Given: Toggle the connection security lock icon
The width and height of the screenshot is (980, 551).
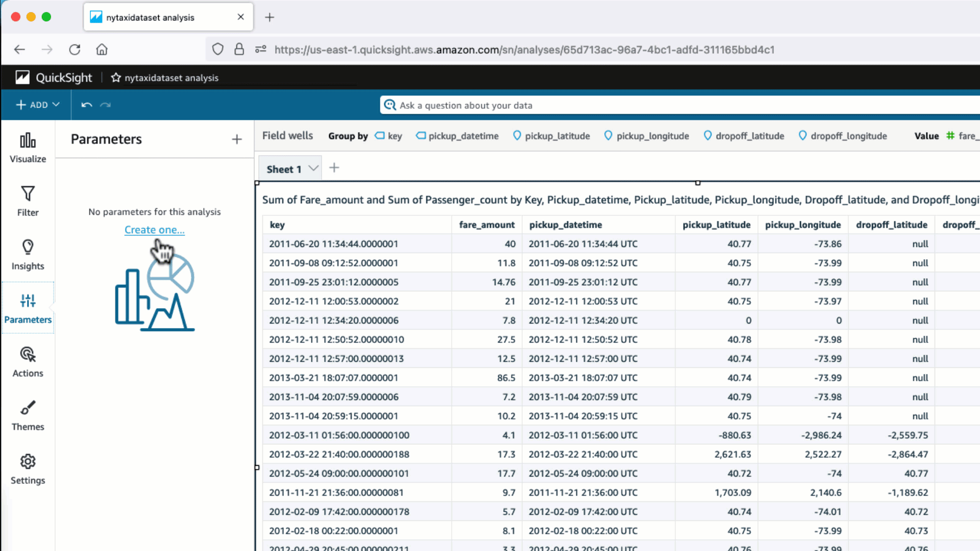Looking at the screenshot, I should [x=239, y=49].
